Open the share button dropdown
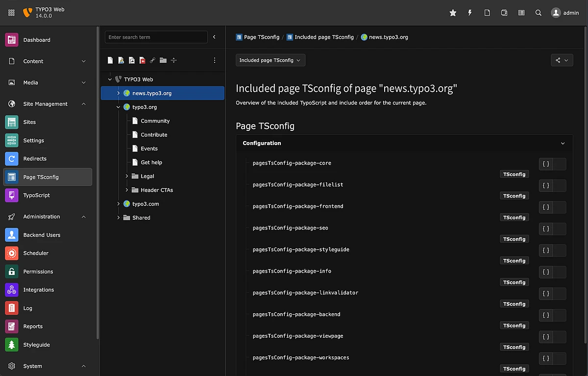This screenshot has width=588, height=376. tap(562, 60)
